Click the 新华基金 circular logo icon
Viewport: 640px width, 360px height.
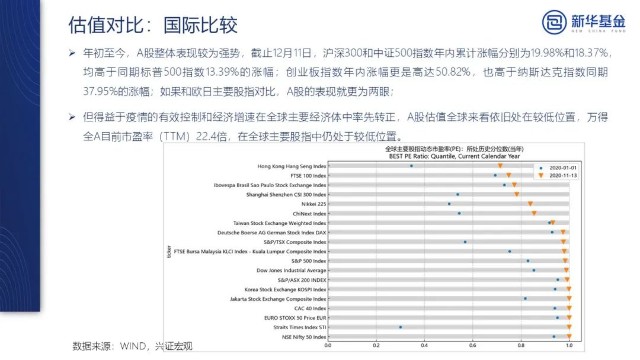[x=554, y=22]
